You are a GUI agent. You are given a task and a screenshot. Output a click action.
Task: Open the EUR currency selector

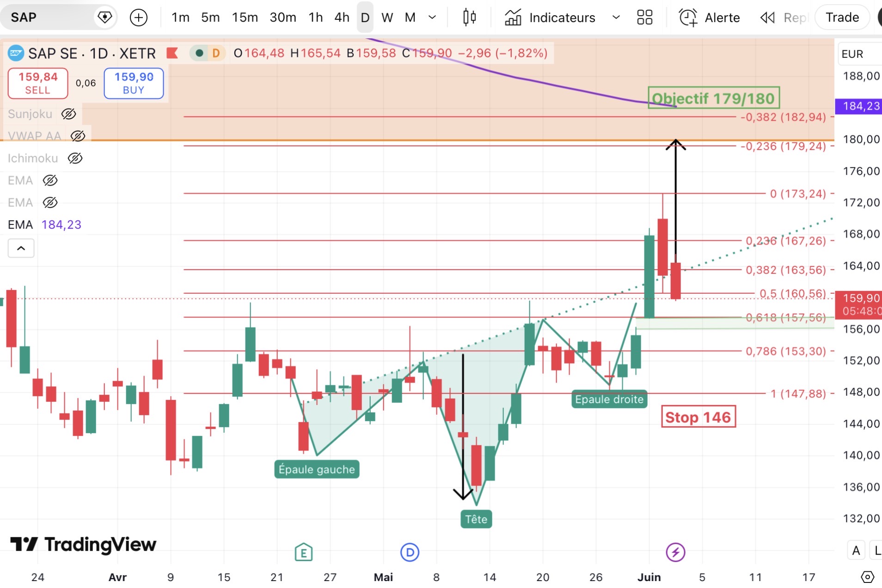pyautogui.click(x=859, y=54)
